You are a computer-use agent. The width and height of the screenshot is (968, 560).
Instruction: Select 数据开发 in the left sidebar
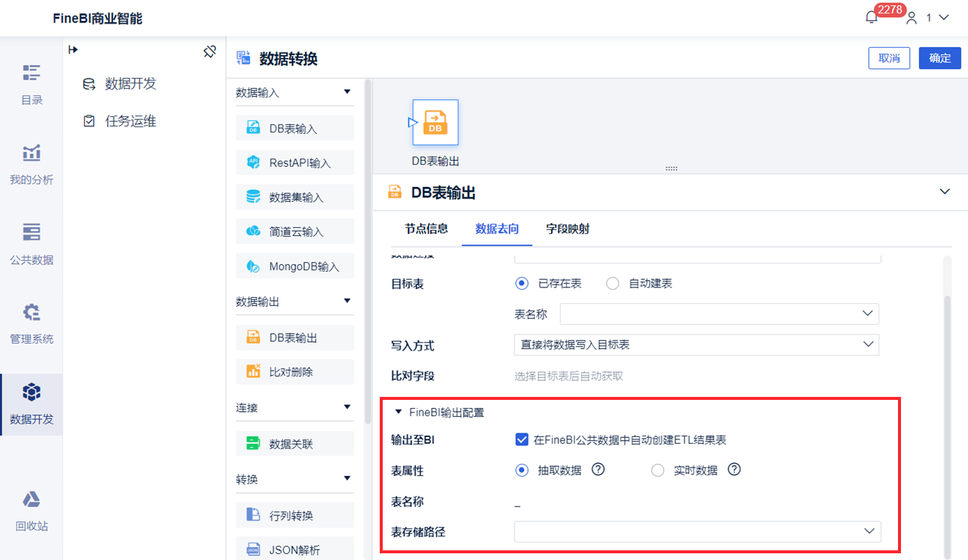pos(31,404)
